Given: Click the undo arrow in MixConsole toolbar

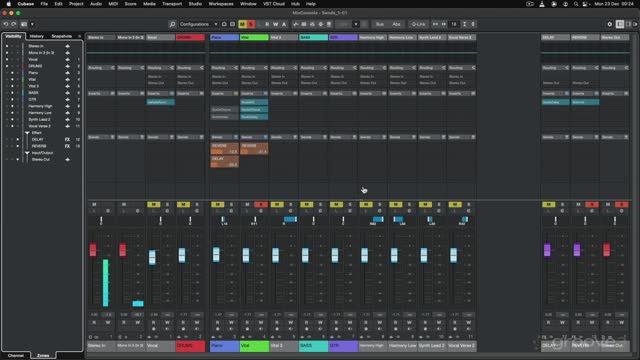Looking at the screenshot, I should click(6, 24).
